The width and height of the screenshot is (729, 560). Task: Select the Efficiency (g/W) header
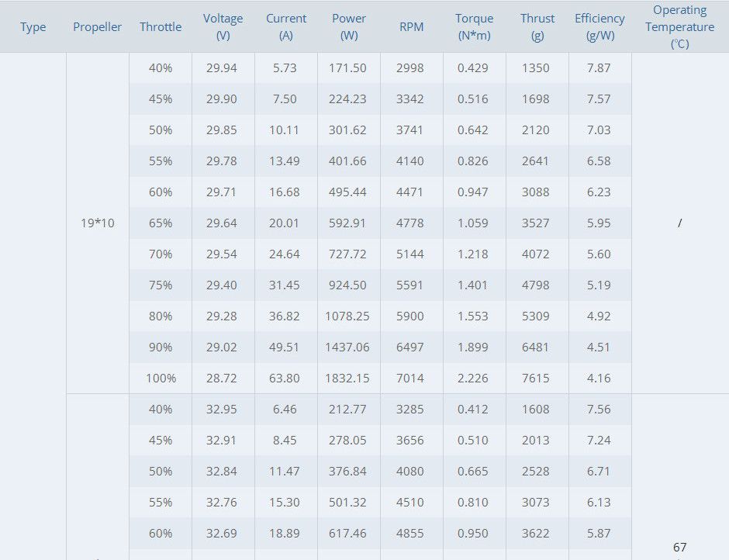pyautogui.click(x=599, y=27)
